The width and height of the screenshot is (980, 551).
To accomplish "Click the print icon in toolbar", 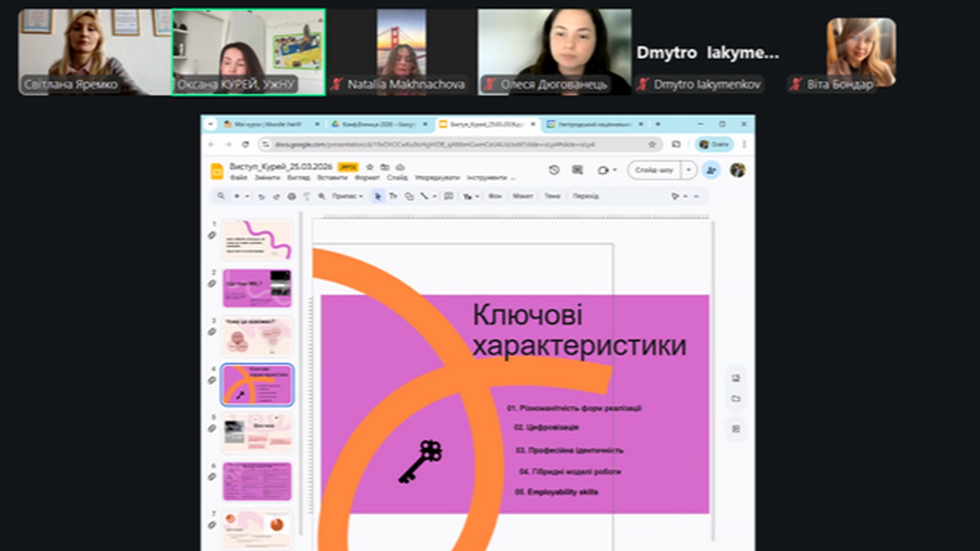I will (292, 196).
